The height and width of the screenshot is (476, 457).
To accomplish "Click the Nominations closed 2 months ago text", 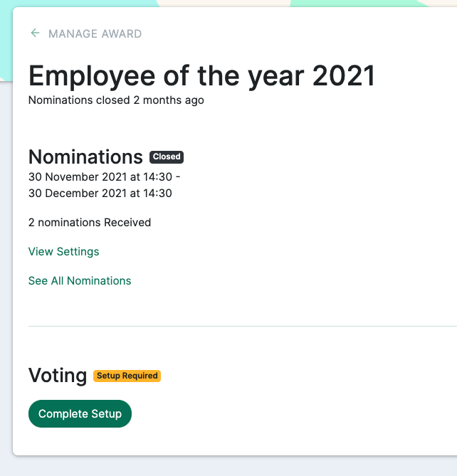I will coord(116,100).
